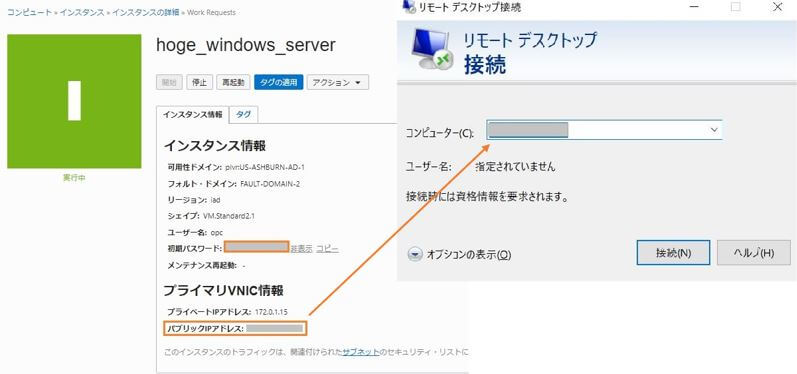Close the Remote Desktop connection window
This screenshot has width=797, height=374.
778,7
